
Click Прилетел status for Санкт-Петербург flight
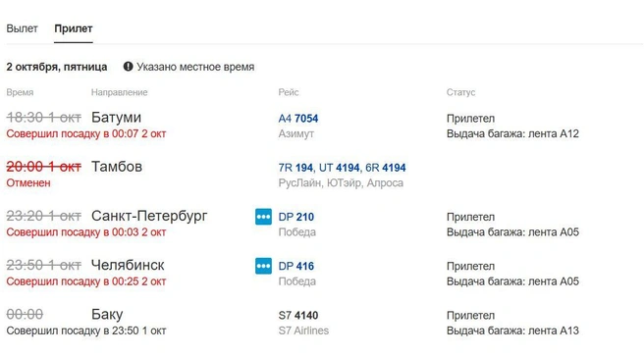coord(470,217)
